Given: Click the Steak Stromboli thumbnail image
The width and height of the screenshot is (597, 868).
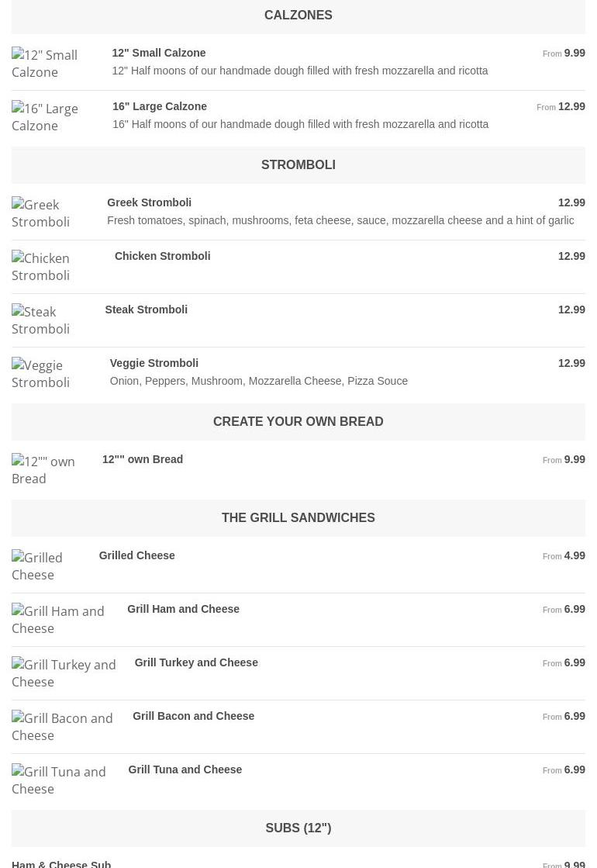Looking at the screenshot, I should tap(41, 320).
